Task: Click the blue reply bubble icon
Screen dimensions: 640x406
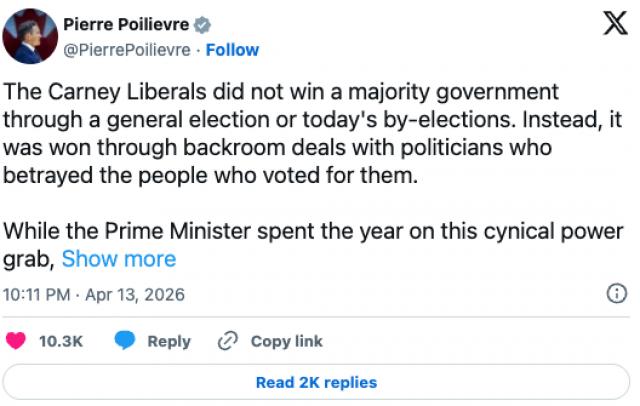Action: coord(124,341)
